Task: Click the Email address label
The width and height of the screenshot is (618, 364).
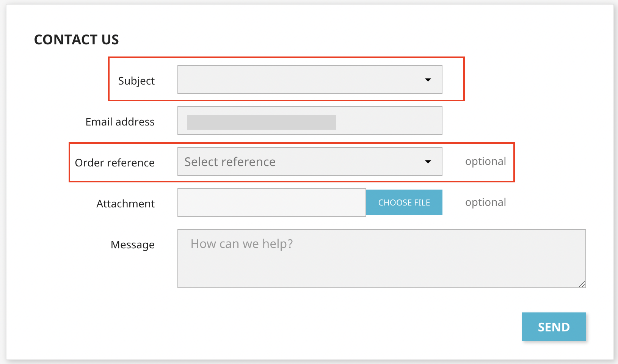Action: pyautogui.click(x=120, y=121)
